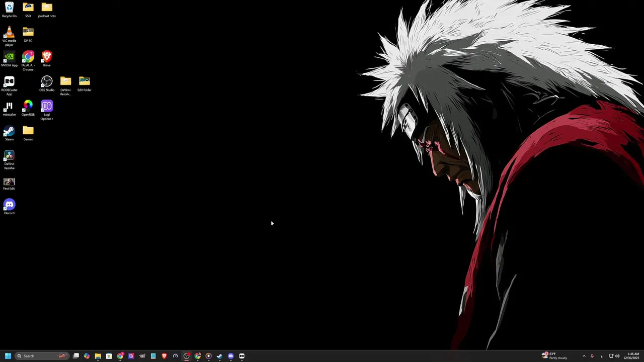Click the taskbar Search box
The image size is (644, 362).
point(42,356)
